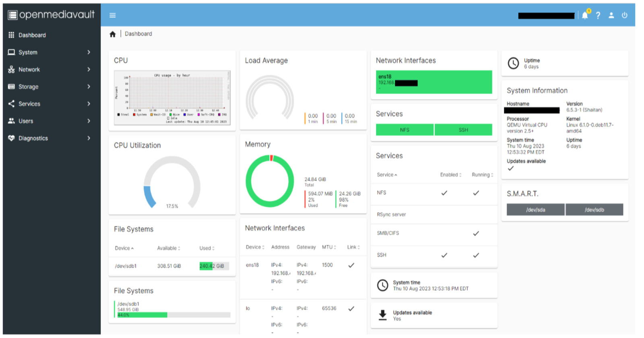
Task: Click SMB/CIFS running checkmark
Action: tap(476, 233)
